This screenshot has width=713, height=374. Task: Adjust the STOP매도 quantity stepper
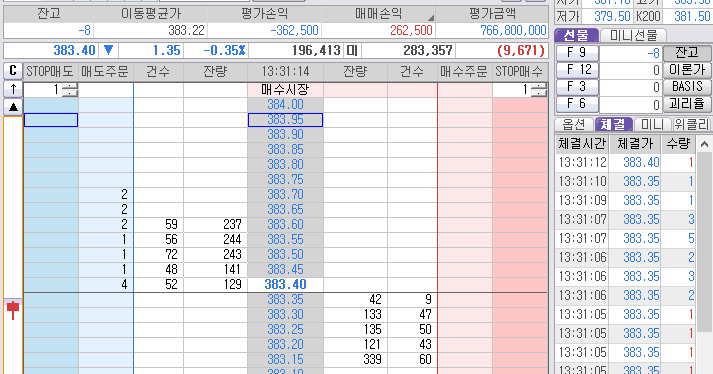point(70,90)
